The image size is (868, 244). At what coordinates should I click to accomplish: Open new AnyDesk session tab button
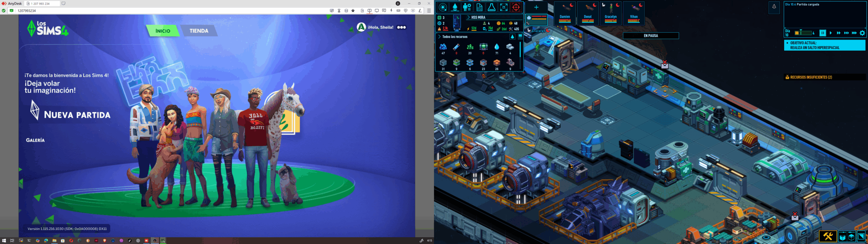click(x=63, y=3)
